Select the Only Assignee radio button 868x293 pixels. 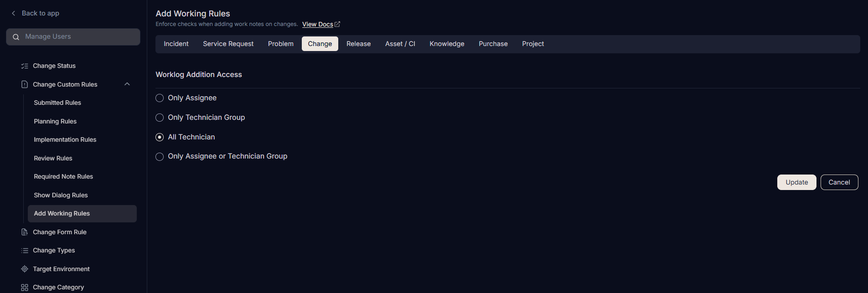(160, 98)
